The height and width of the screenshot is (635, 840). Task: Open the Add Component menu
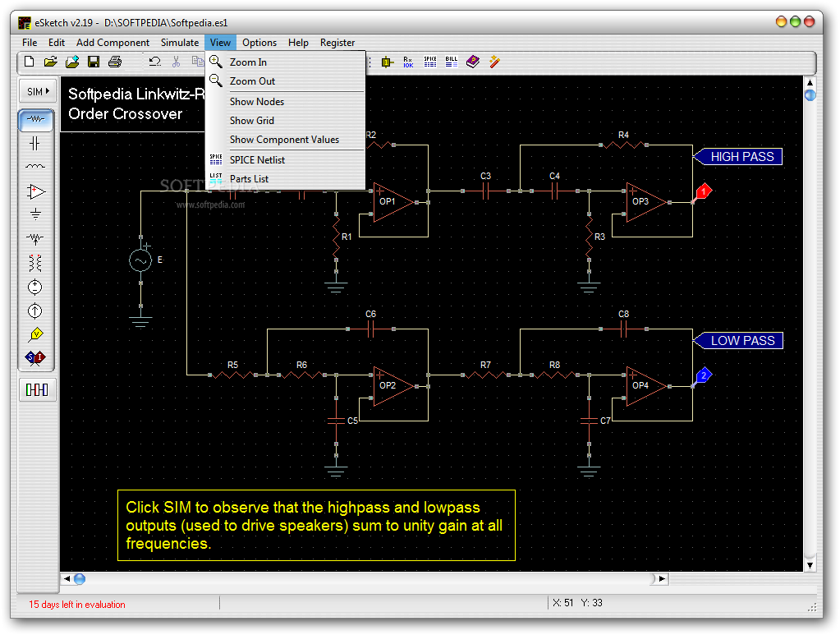112,43
